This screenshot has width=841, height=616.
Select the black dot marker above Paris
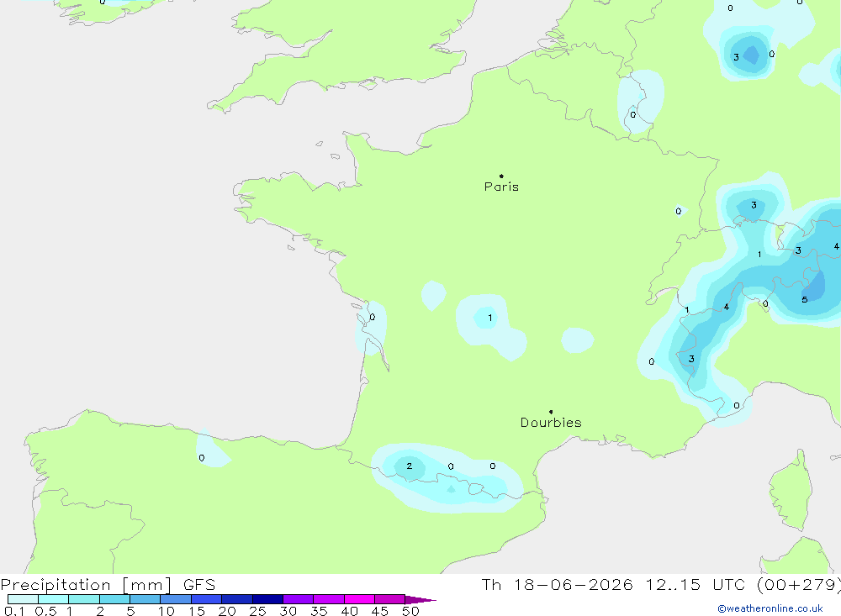[501, 176]
